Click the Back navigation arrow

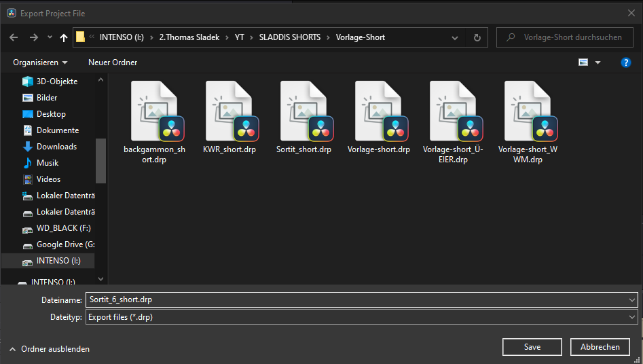tap(14, 37)
